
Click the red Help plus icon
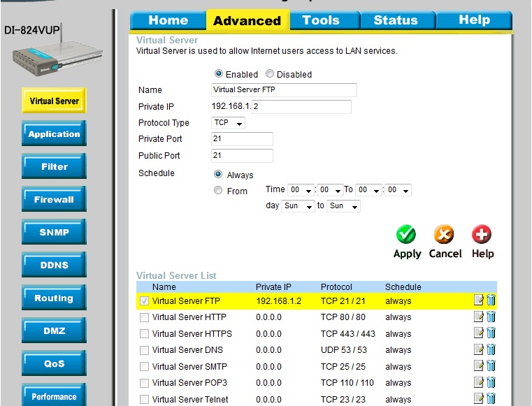[x=482, y=235]
